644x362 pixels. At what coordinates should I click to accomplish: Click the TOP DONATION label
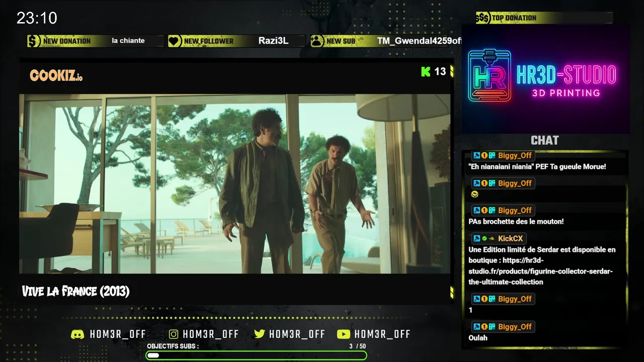click(x=514, y=18)
